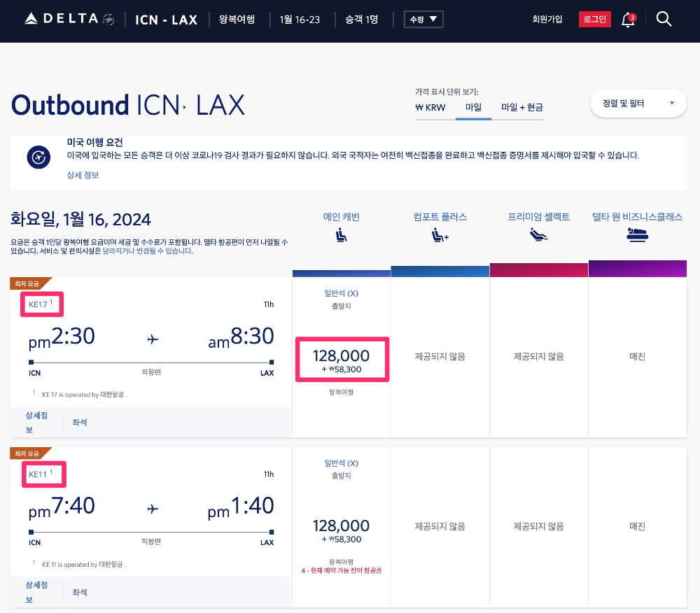Click the 4 - 현재 예약 가능 잔여 항공권 notice
Viewport: 700px width, 613px height.
(x=341, y=570)
